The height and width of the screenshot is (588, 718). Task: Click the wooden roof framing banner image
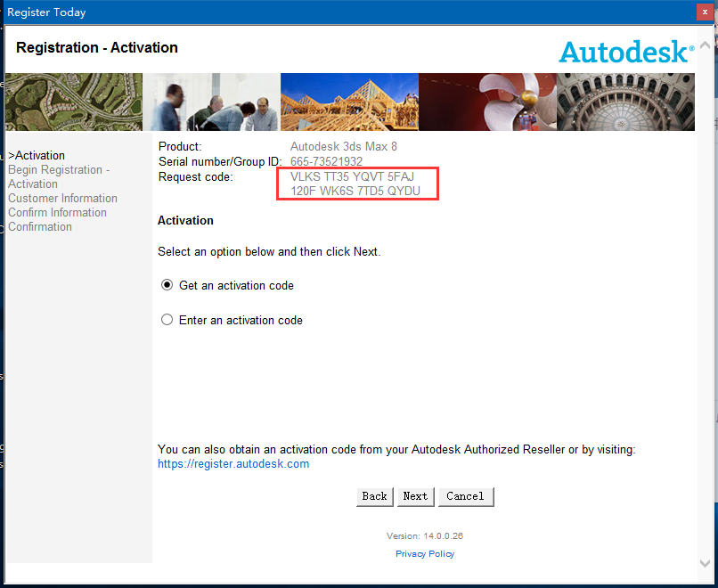click(x=349, y=102)
